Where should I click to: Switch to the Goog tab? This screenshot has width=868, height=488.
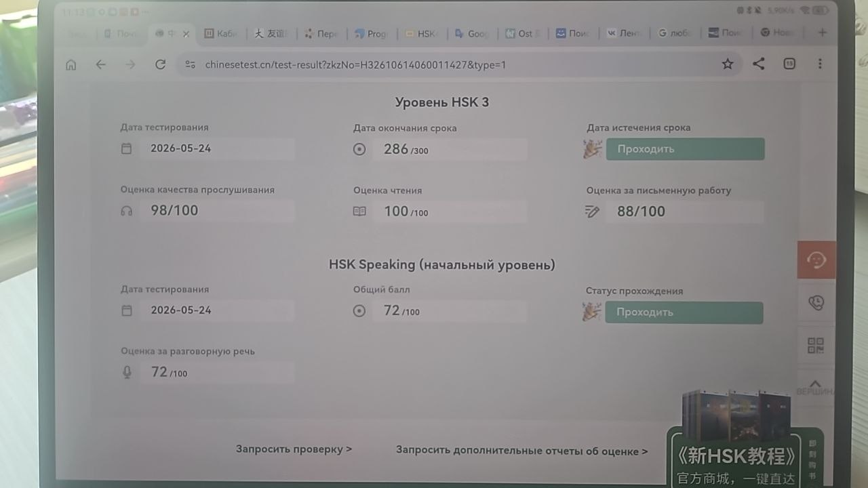point(472,34)
